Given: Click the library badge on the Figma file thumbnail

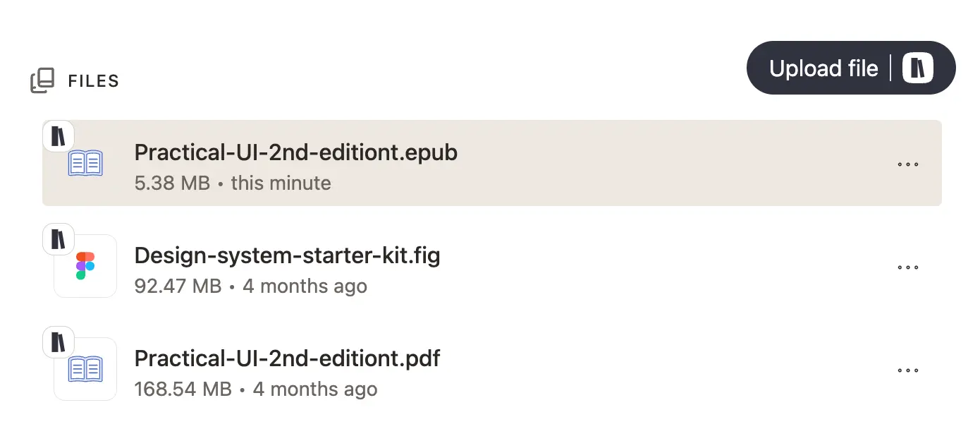Looking at the screenshot, I should click(58, 238).
